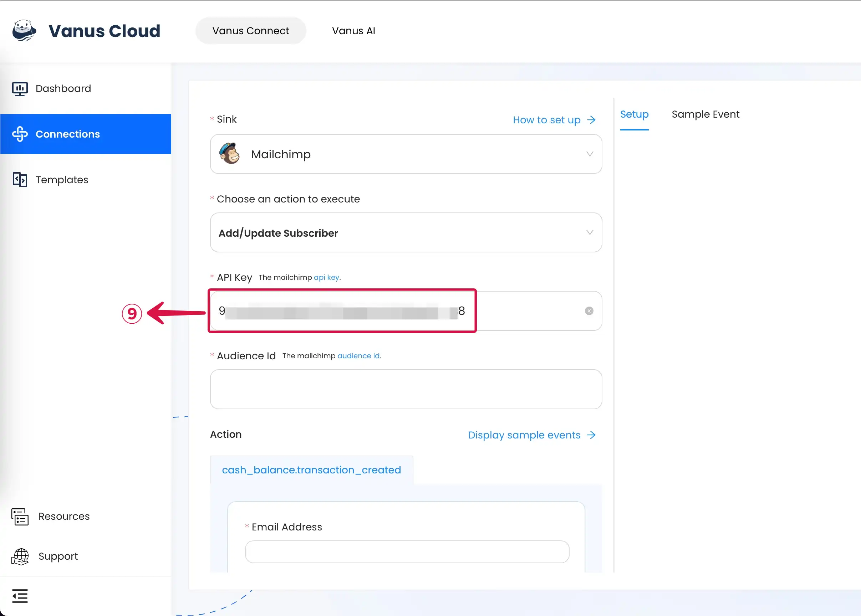
Task: Switch to the Sample Event tab
Action: click(705, 114)
